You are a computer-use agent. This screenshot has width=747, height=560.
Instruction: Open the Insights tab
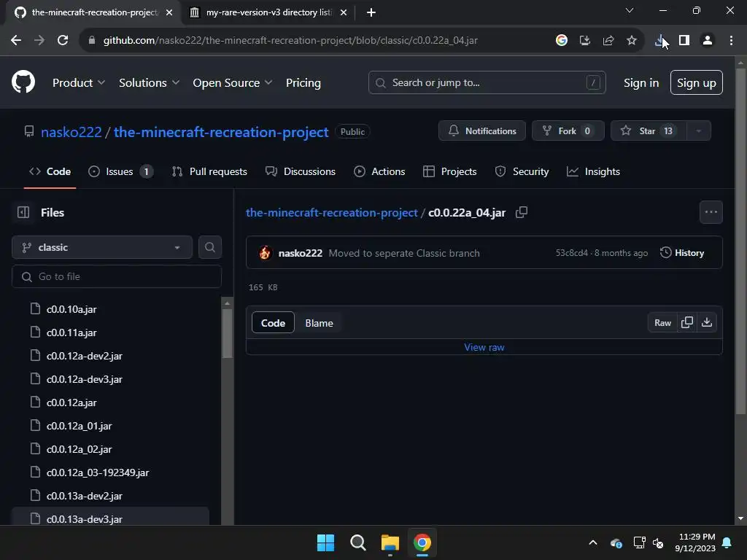point(594,171)
